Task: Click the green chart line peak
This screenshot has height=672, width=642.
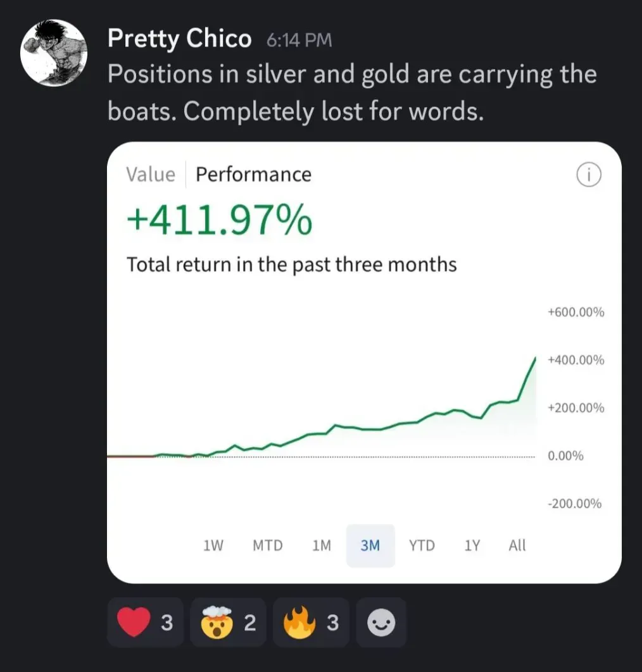Action: point(535,359)
